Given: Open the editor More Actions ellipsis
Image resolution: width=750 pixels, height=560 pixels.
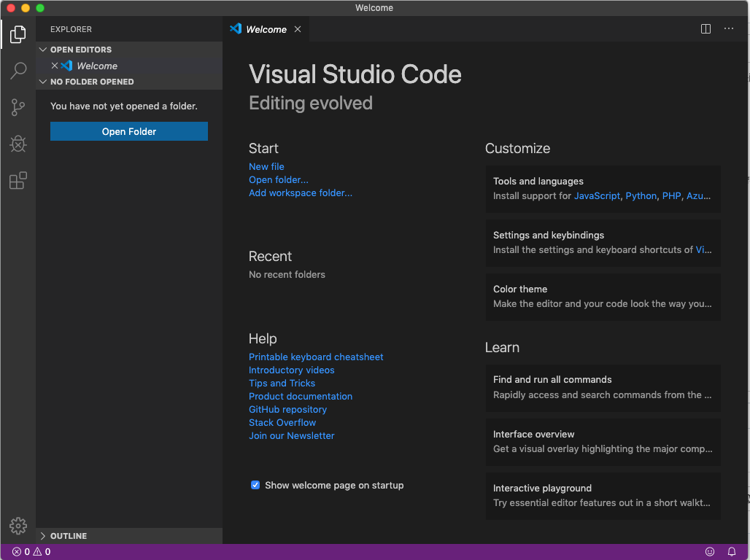Looking at the screenshot, I should point(728,28).
